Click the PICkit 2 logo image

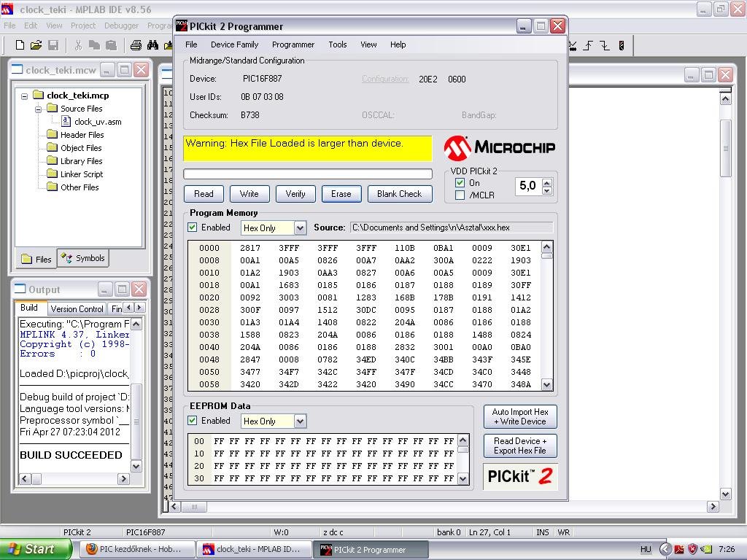pyautogui.click(x=519, y=476)
